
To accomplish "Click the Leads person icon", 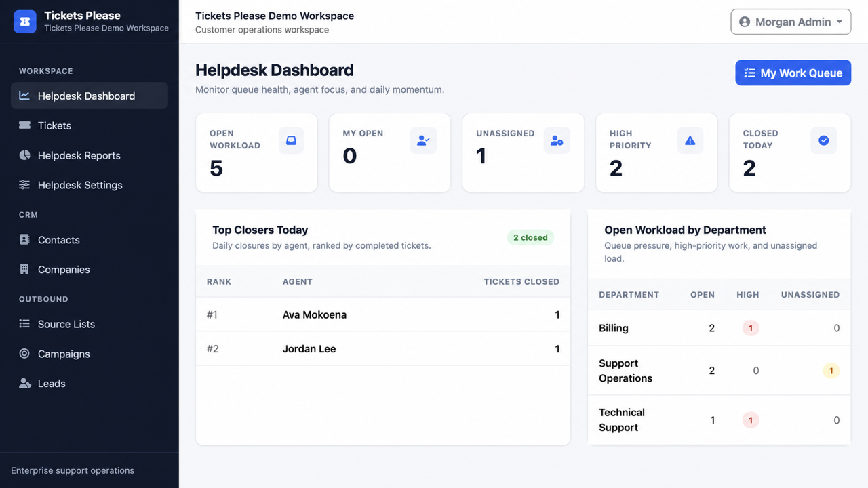I will 25,384.
